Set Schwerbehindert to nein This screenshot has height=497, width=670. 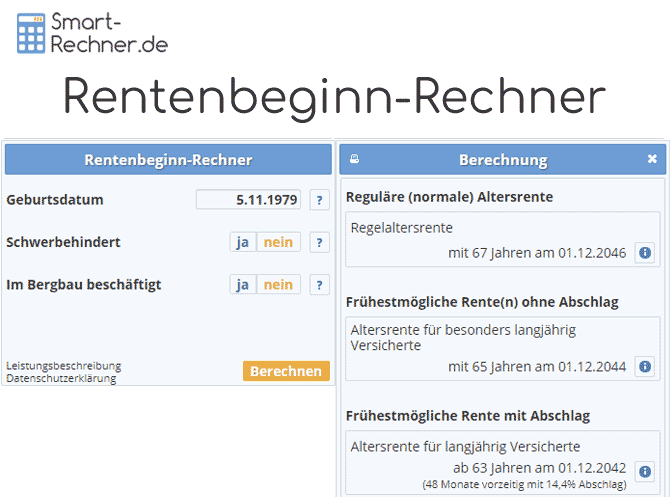(x=278, y=243)
